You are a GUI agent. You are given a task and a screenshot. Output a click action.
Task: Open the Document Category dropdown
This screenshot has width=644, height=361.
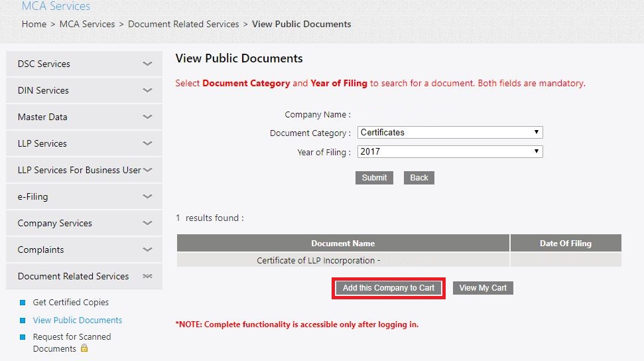[450, 133]
